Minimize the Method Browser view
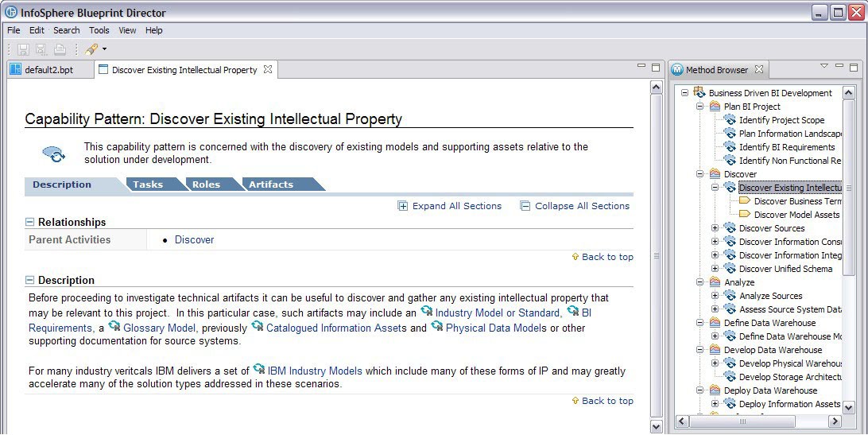This screenshot has width=868, height=435. pyautogui.click(x=839, y=66)
